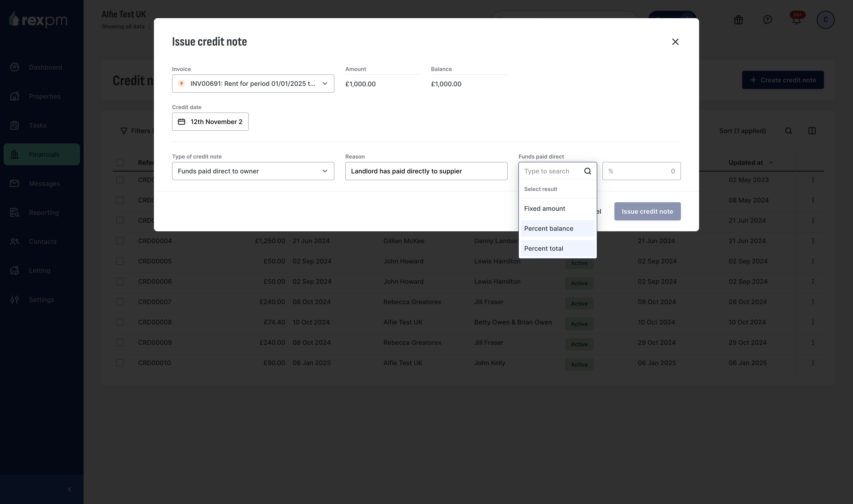Open Sort (1 applied) options
853x504 pixels.
pyautogui.click(x=743, y=131)
